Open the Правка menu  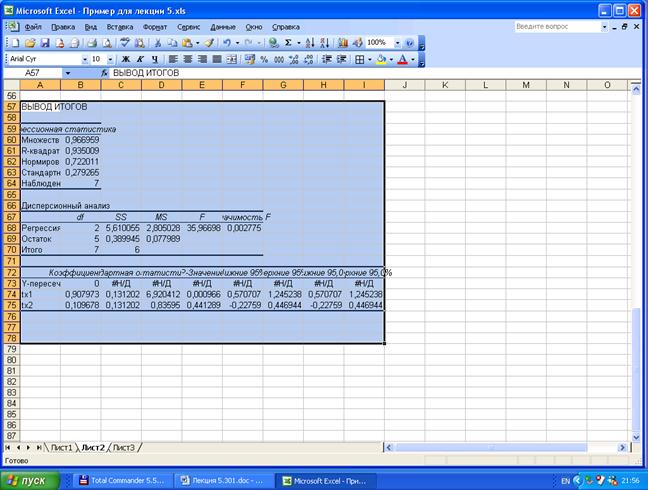pyautogui.click(x=63, y=27)
